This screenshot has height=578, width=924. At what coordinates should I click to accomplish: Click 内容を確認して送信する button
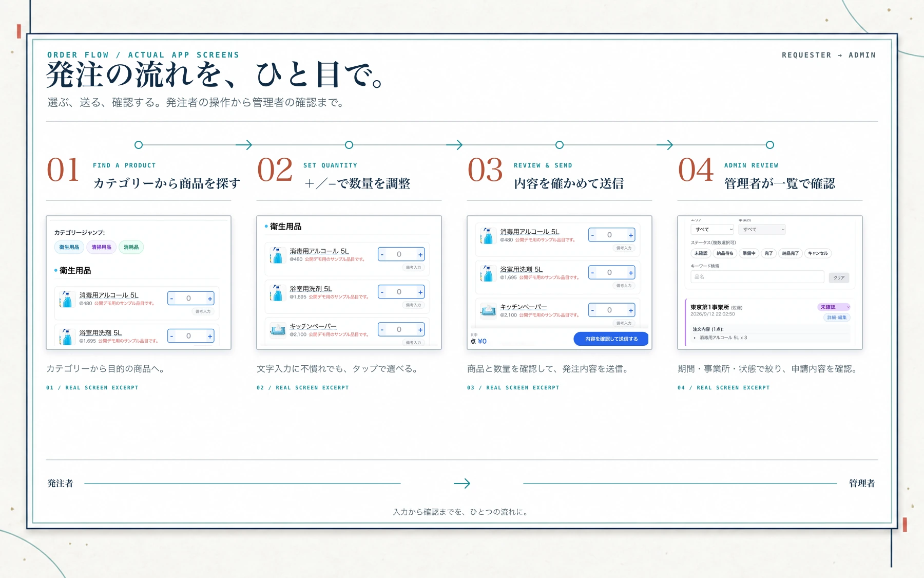[x=611, y=339]
